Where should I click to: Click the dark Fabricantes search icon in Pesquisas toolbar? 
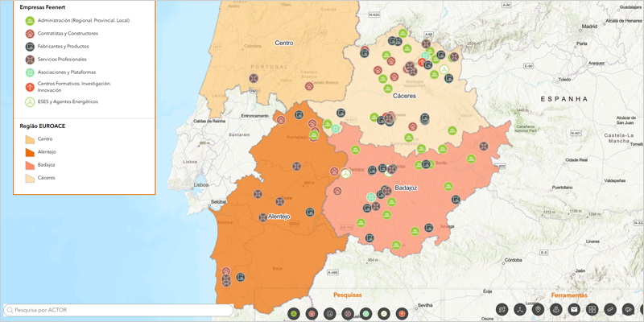(x=330, y=313)
